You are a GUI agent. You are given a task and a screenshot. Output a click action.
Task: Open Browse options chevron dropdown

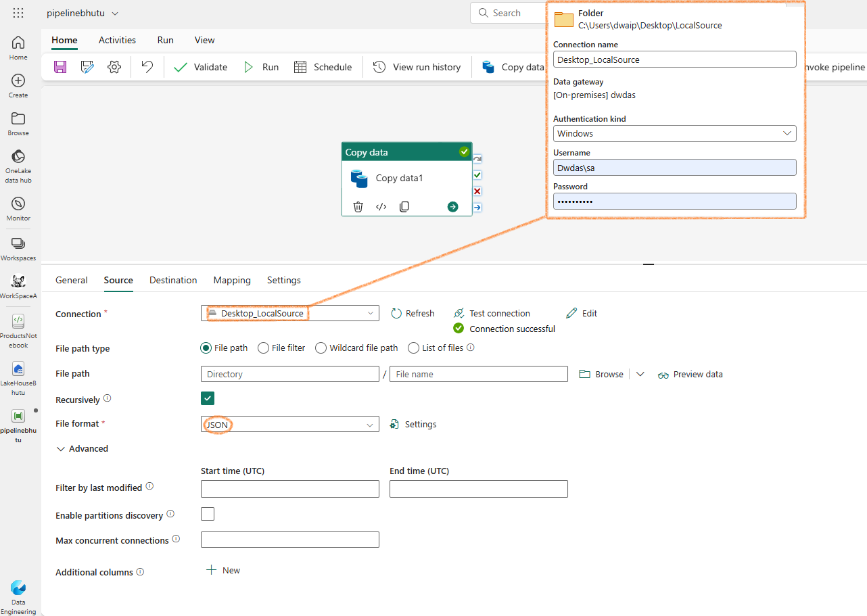coord(640,375)
